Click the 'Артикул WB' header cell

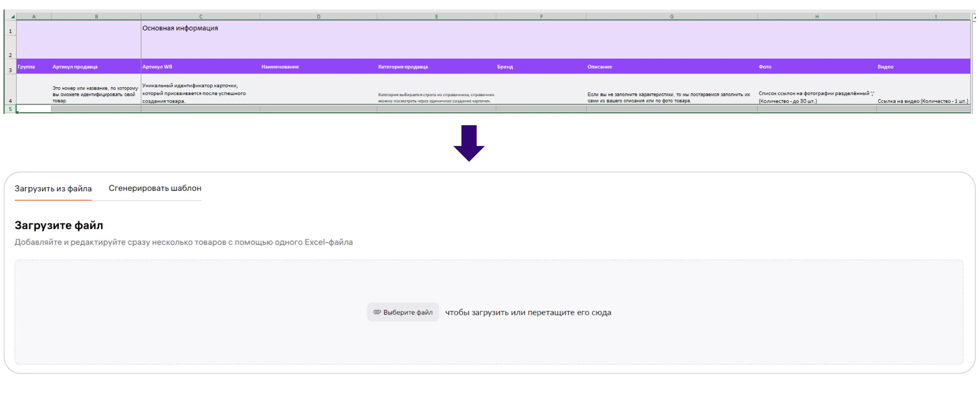click(157, 67)
